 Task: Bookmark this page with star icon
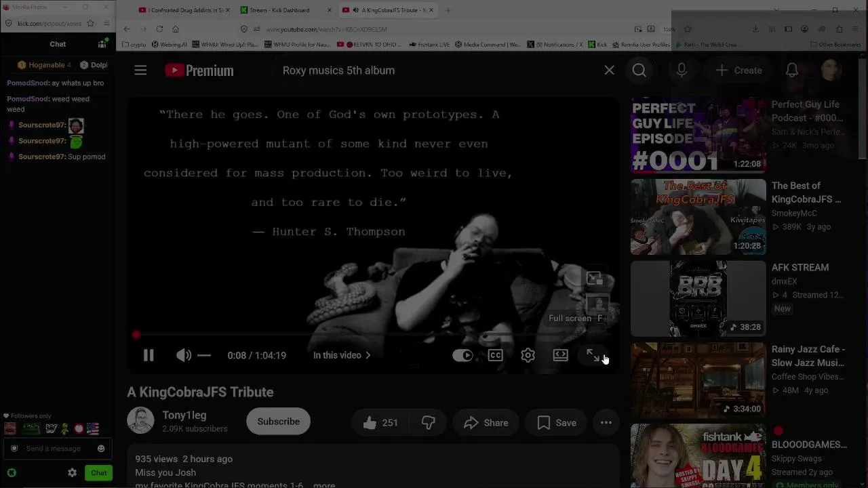(x=688, y=29)
